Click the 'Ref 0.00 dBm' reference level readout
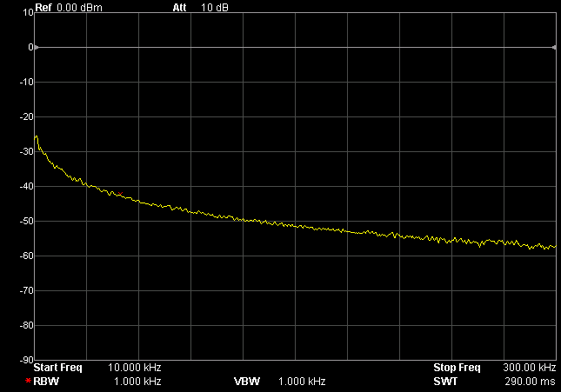The image size is (561, 392). (x=69, y=8)
